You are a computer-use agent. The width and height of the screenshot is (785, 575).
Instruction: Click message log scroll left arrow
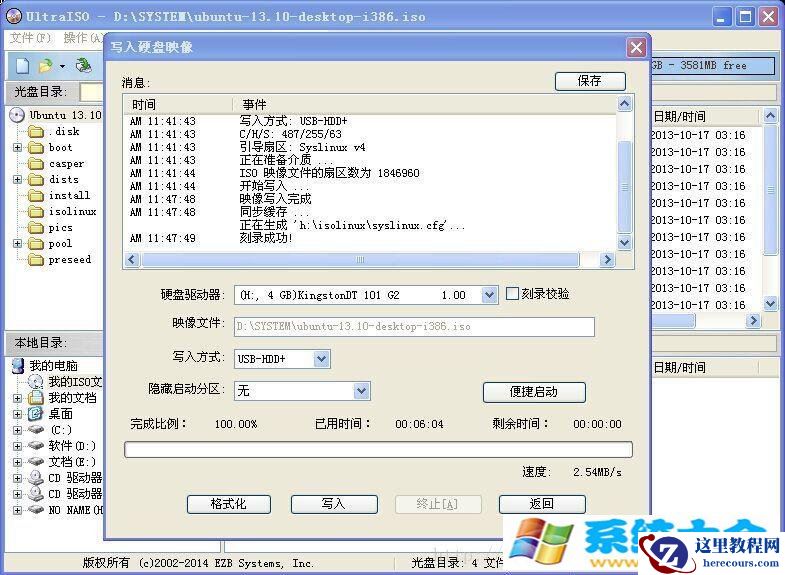click(132, 260)
